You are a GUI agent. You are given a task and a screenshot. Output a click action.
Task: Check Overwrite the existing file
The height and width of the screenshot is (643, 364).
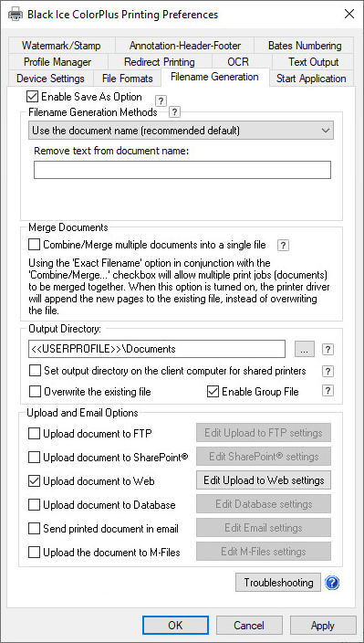point(36,392)
